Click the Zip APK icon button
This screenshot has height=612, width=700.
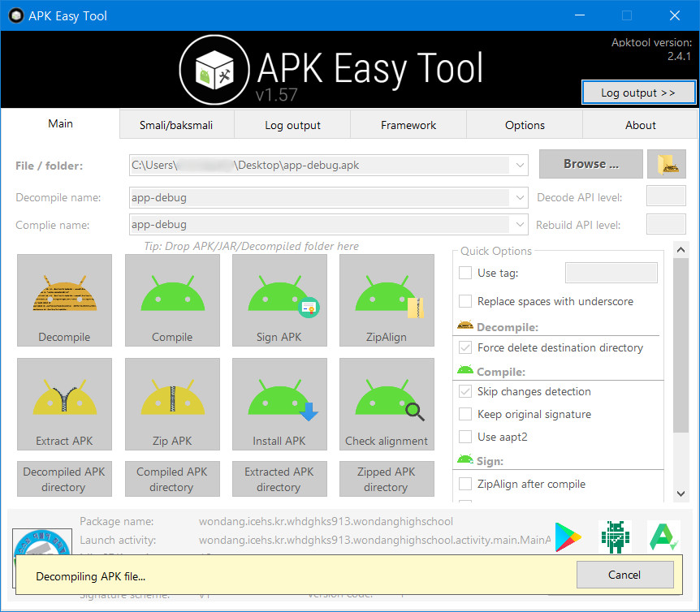[172, 404]
